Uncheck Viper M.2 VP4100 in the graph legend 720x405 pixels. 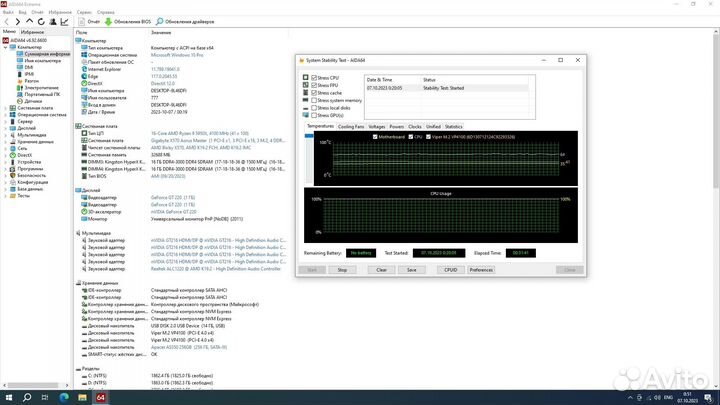(x=428, y=137)
